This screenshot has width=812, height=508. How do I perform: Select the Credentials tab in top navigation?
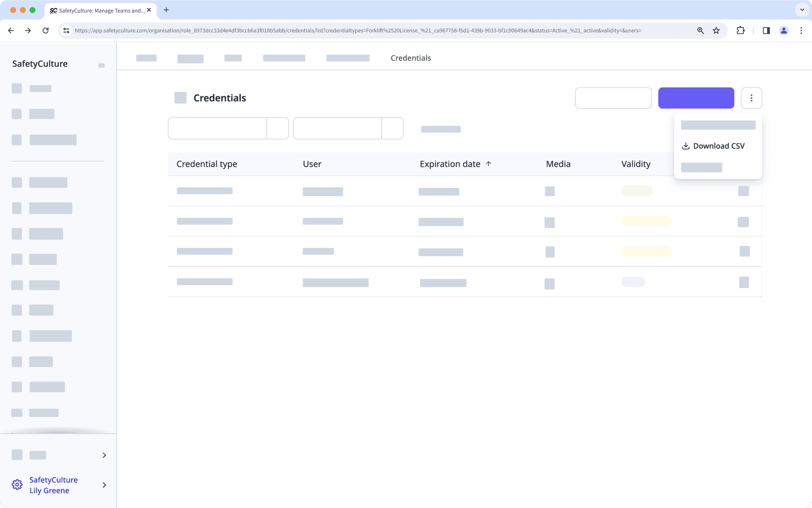(410, 58)
